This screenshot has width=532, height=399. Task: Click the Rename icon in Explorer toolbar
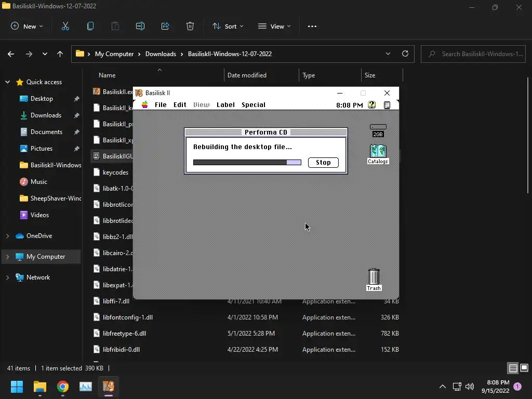[140, 26]
